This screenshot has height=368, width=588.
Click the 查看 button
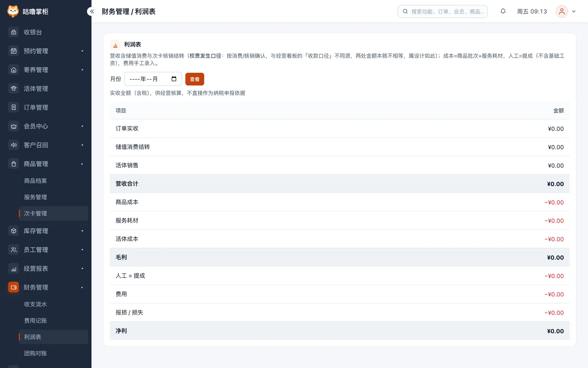click(194, 79)
